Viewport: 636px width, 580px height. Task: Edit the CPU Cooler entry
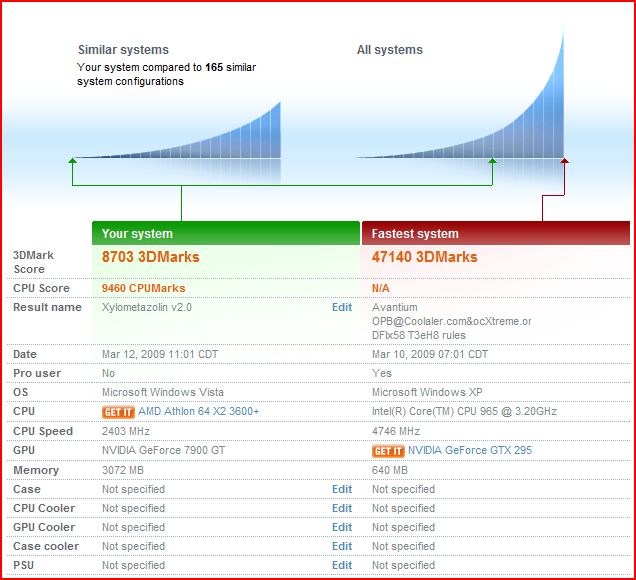point(342,509)
